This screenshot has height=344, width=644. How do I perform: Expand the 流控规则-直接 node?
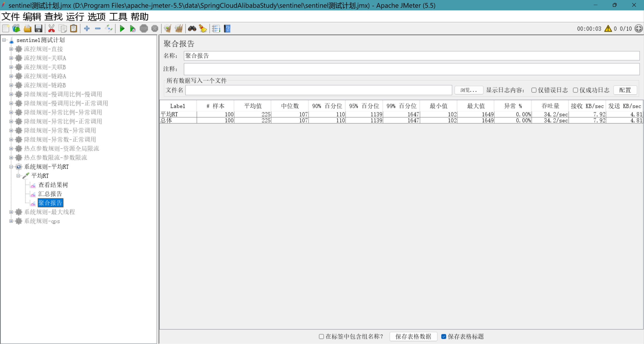point(11,49)
